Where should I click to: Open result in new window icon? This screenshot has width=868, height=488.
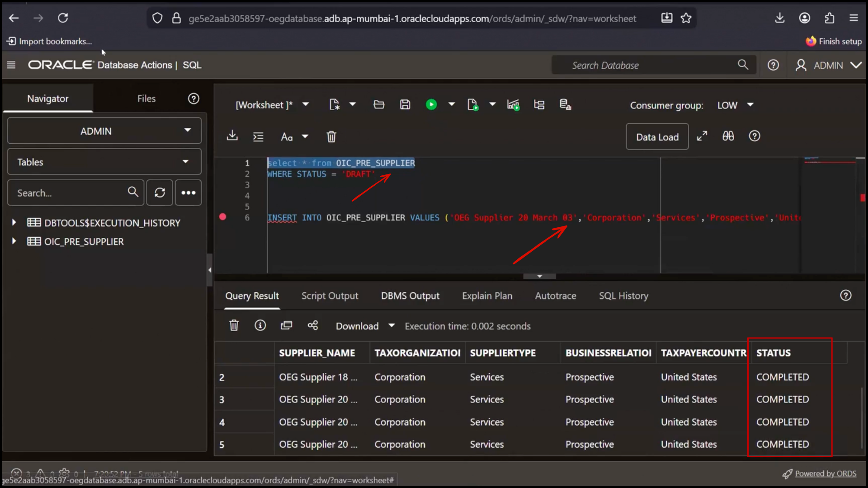coord(286,325)
